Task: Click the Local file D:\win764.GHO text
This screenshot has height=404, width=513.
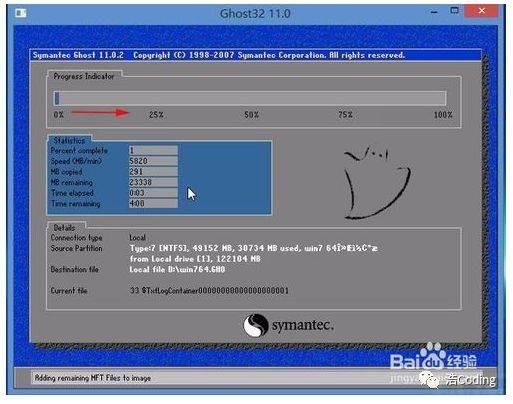Action: pos(177,269)
